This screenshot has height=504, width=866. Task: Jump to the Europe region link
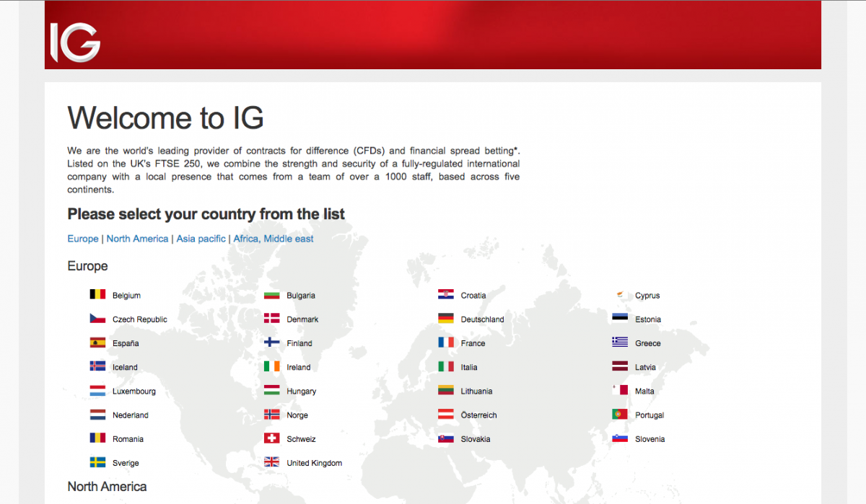click(x=83, y=239)
